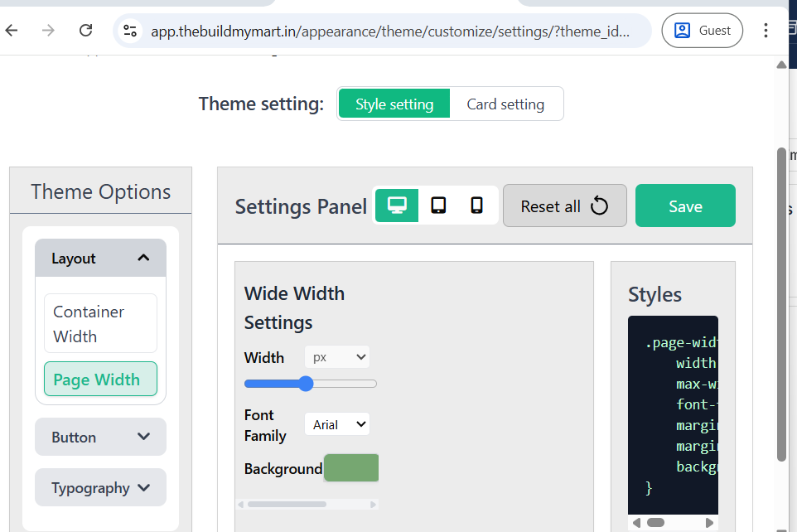Reload the current page

coord(86,31)
